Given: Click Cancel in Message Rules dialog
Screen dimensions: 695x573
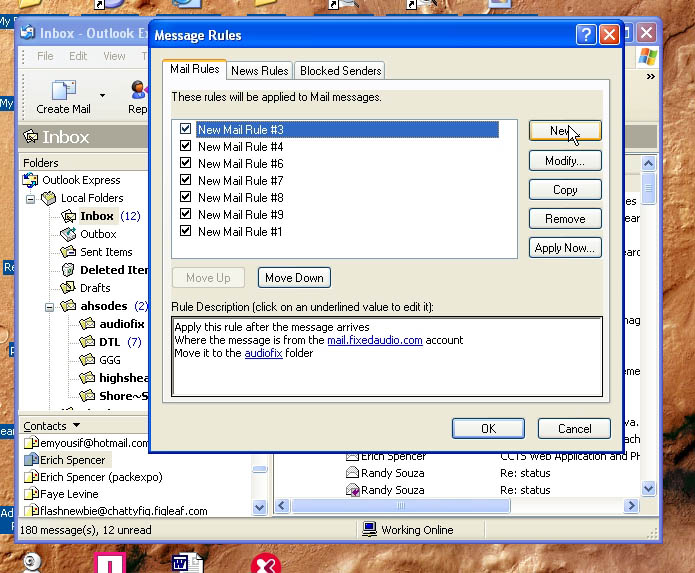Looking at the screenshot, I should (574, 429).
